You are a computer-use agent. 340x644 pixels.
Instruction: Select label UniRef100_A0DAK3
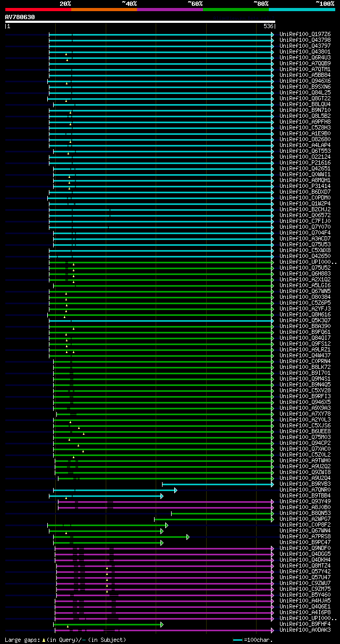(305, 630)
